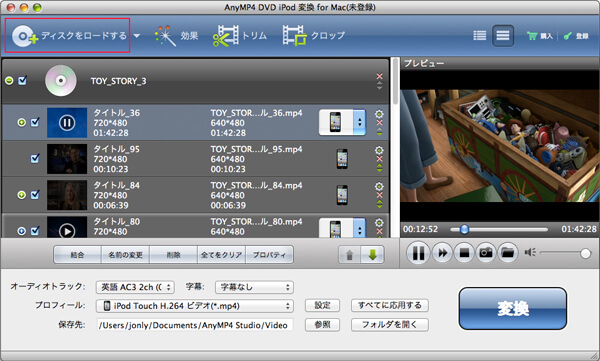Open the device profile dropdown for タイトル_80
This screenshot has height=361, width=600.
[359, 229]
